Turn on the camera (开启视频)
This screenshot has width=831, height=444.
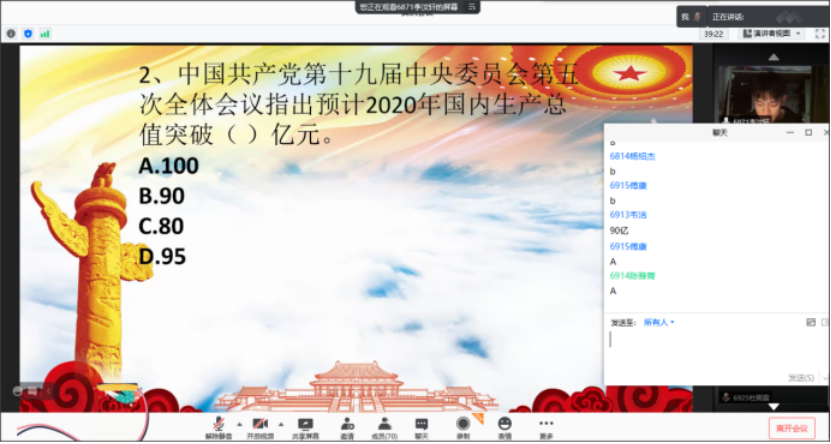click(258, 425)
